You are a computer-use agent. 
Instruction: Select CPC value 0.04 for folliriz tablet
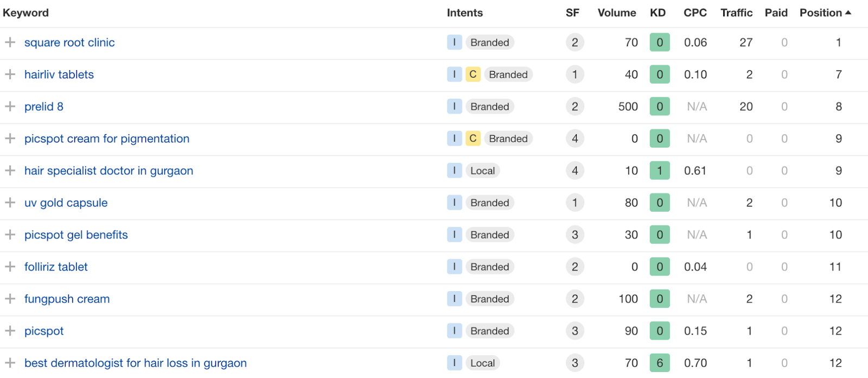(x=695, y=267)
